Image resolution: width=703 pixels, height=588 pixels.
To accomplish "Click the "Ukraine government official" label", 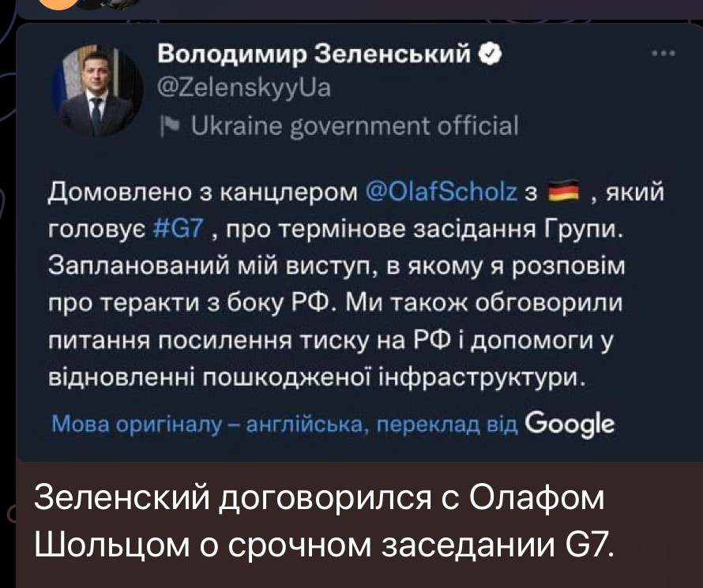I will (350, 125).
